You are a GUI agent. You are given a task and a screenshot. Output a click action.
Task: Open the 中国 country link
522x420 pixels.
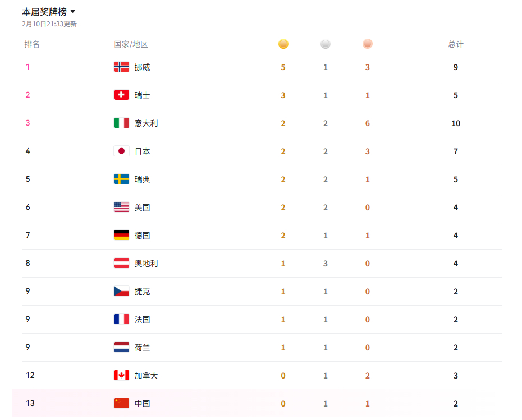tap(143, 403)
